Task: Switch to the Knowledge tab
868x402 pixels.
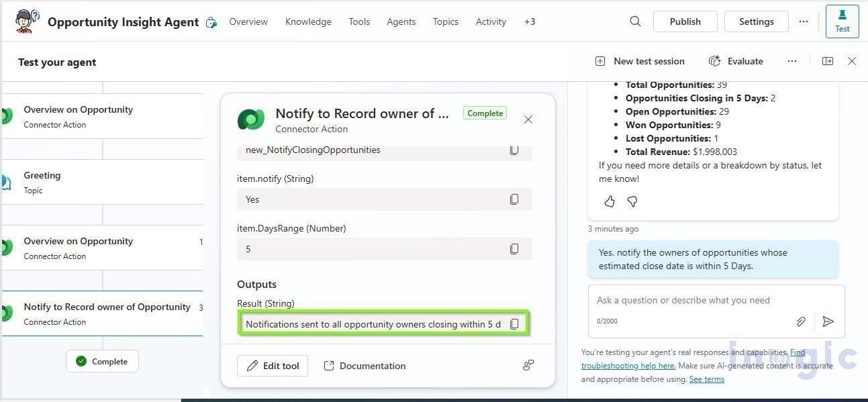Action: (x=308, y=21)
